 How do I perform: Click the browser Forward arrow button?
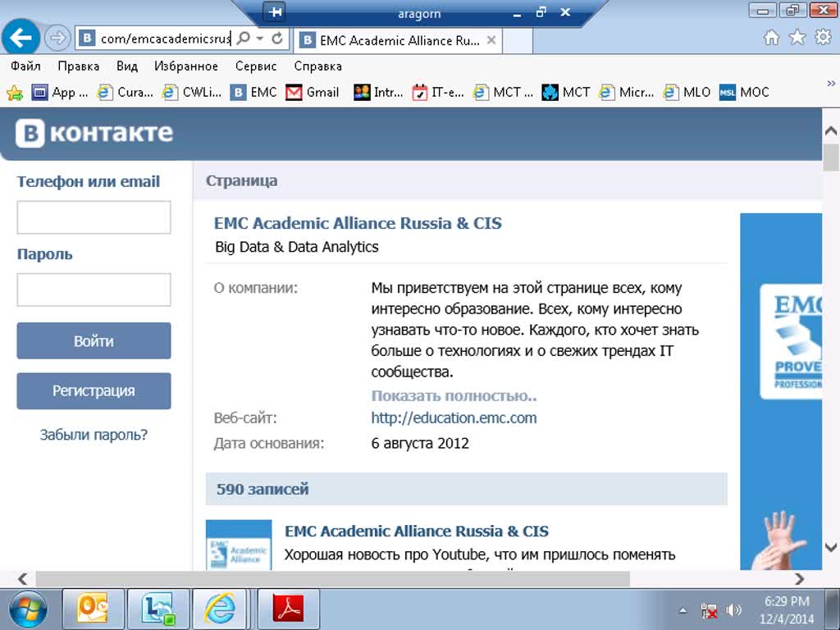57,38
